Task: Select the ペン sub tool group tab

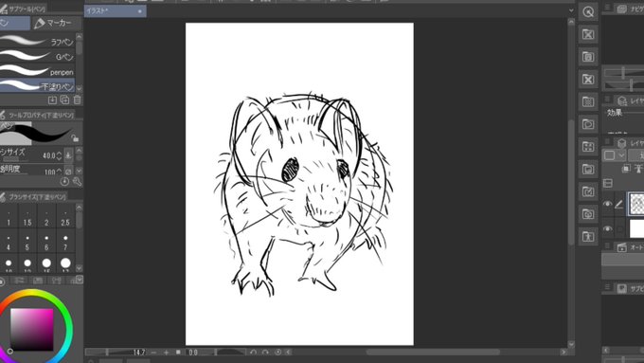Action: click(x=15, y=23)
